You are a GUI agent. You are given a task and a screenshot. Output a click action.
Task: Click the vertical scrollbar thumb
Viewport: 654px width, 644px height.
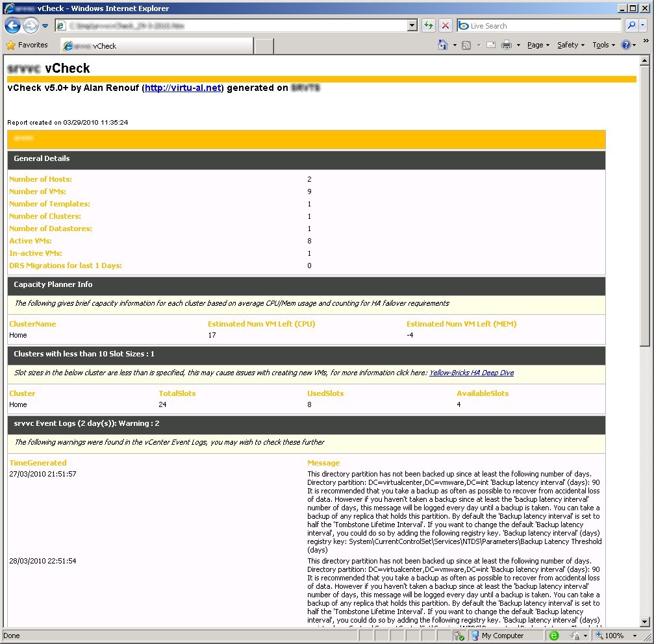[645, 206]
